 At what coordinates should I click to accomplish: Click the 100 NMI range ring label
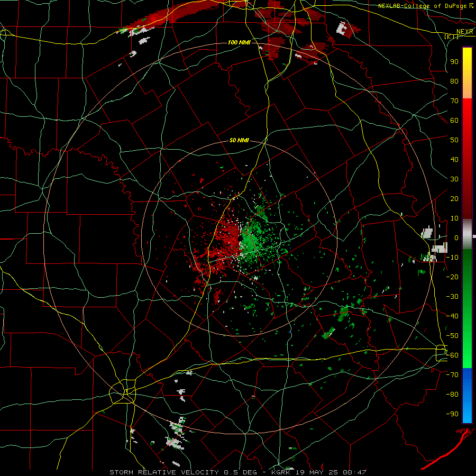click(239, 42)
